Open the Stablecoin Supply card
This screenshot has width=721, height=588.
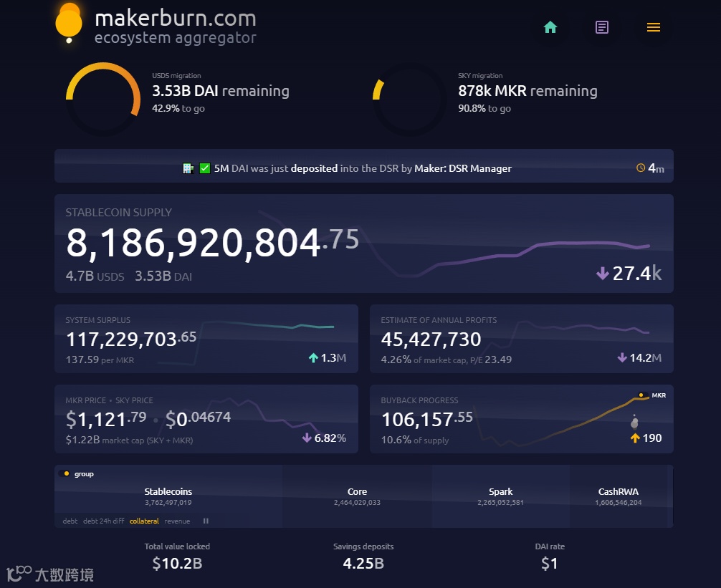click(363, 244)
